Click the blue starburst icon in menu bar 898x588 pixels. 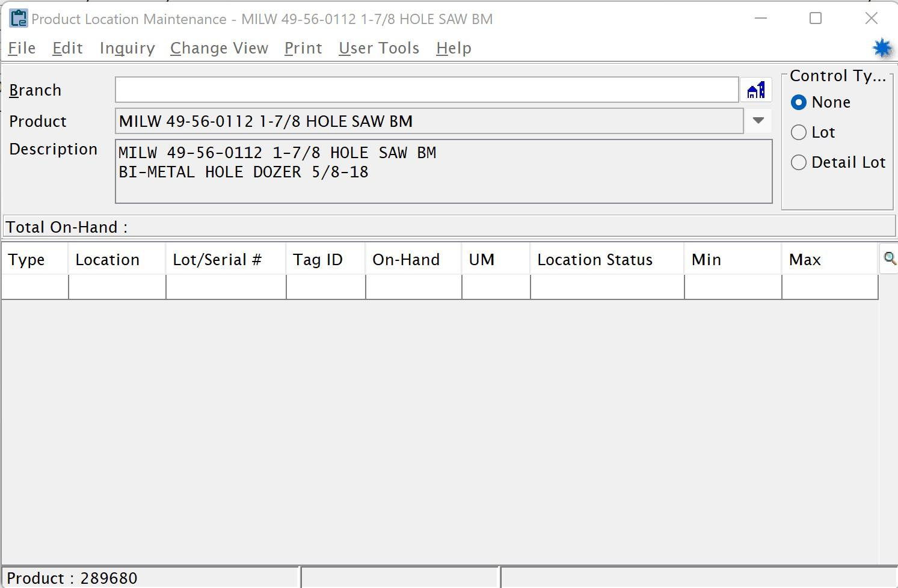[882, 48]
